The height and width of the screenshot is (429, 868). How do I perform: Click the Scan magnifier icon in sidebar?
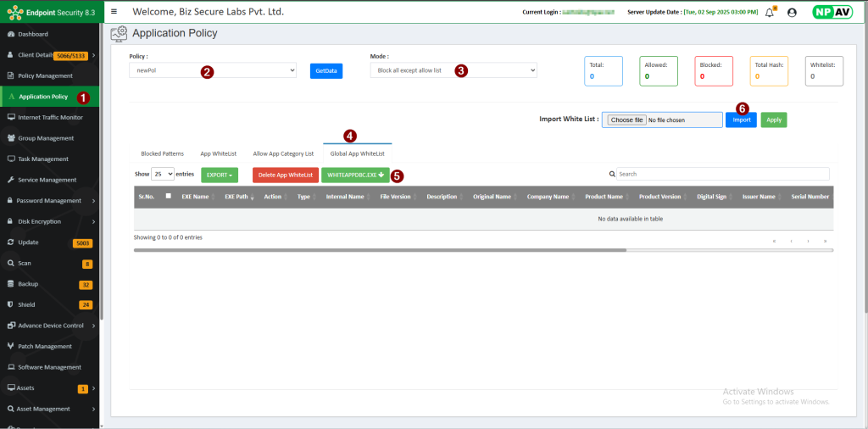pyautogui.click(x=11, y=263)
